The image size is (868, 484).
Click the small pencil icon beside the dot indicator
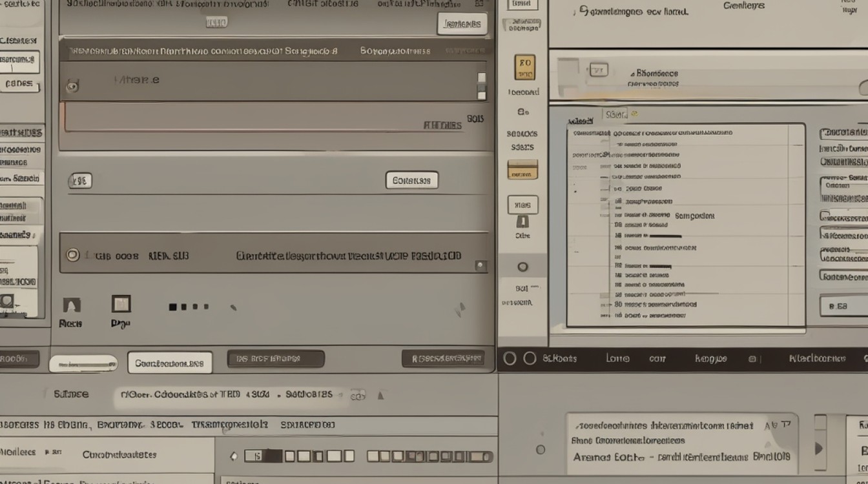coord(232,308)
